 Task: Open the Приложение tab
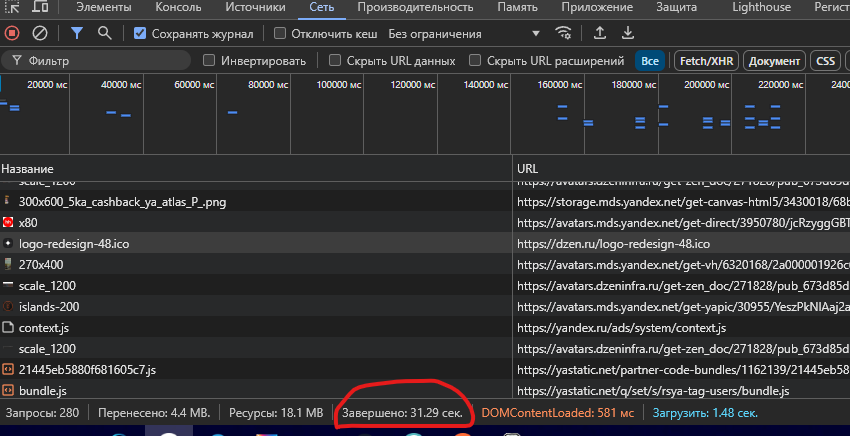(597, 7)
